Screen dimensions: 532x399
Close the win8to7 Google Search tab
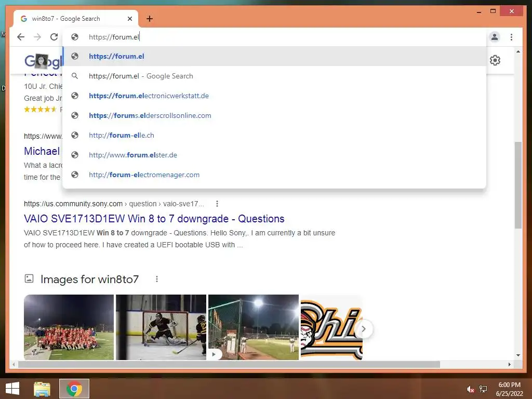[x=130, y=19]
